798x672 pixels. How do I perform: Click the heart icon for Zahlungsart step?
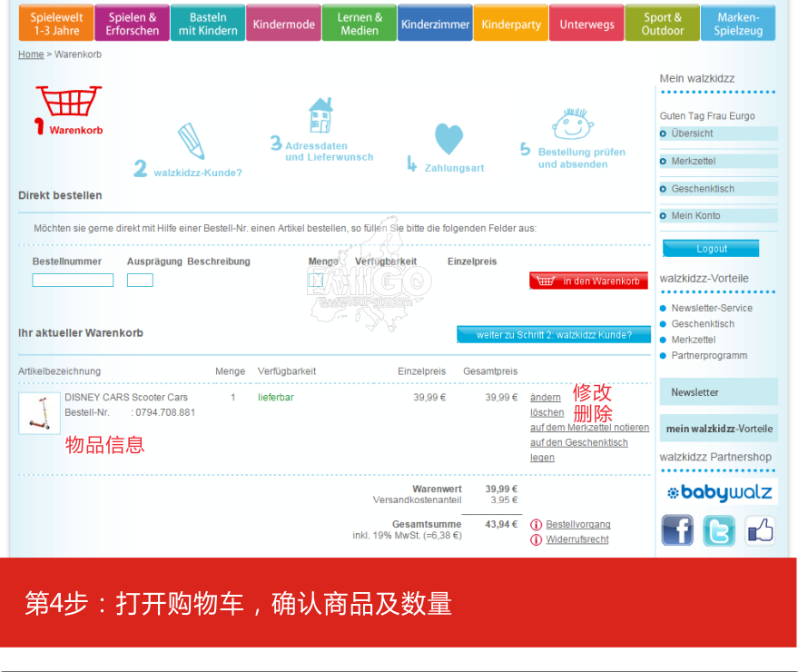(x=448, y=139)
